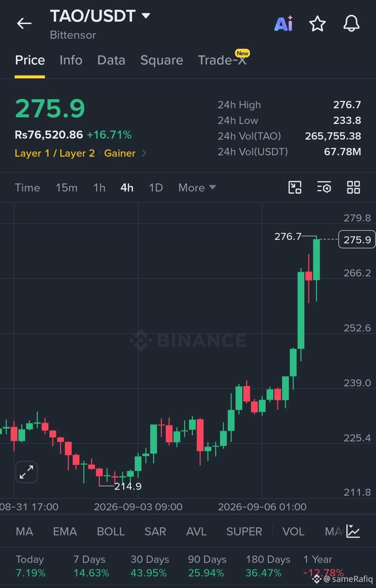Screen dimensions: 376x588
Task: Select the 15m timeframe
Action: point(66,188)
